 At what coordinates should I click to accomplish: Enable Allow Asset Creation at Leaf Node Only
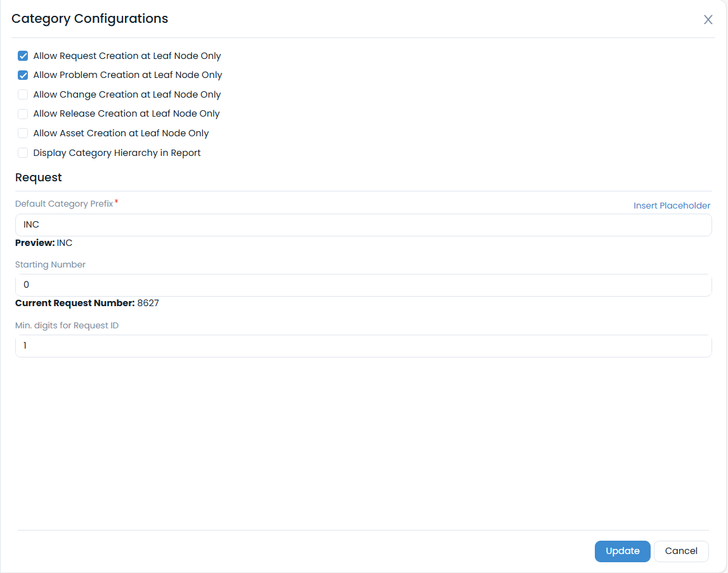pos(23,133)
